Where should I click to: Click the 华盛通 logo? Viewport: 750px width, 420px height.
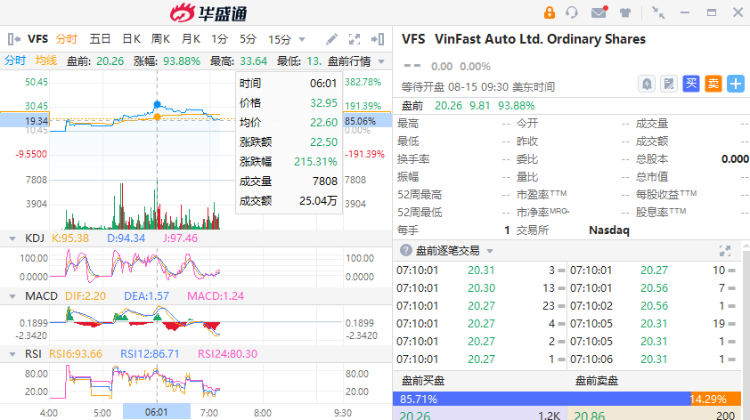coord(209,13)
